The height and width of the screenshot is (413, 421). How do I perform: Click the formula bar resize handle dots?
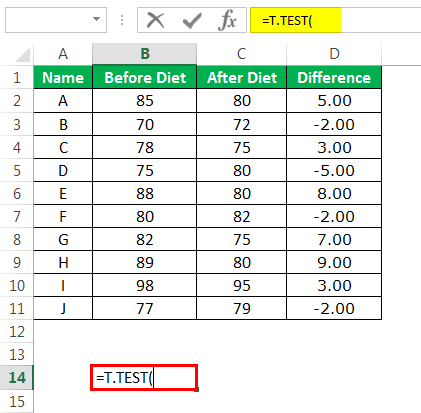click(x=122, y=20)
